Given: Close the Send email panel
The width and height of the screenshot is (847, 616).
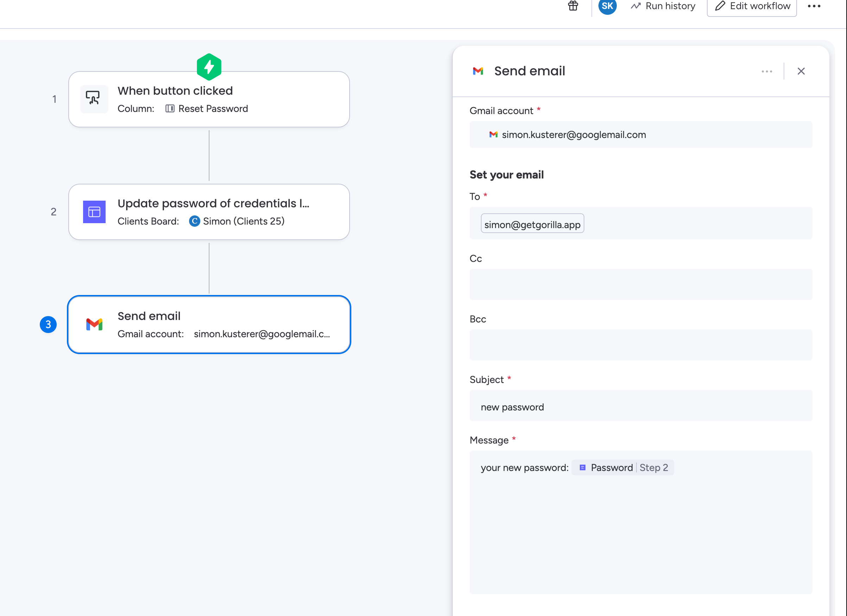Looking at the screenshot, I should coord(801,71).
